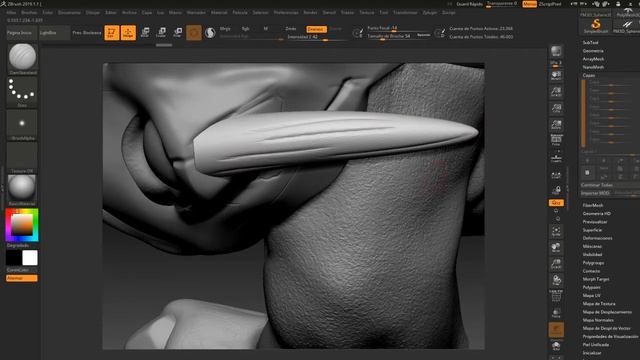640x360 pixels.
Task: Click the Página Inicio button
Action: click(22, 33)
